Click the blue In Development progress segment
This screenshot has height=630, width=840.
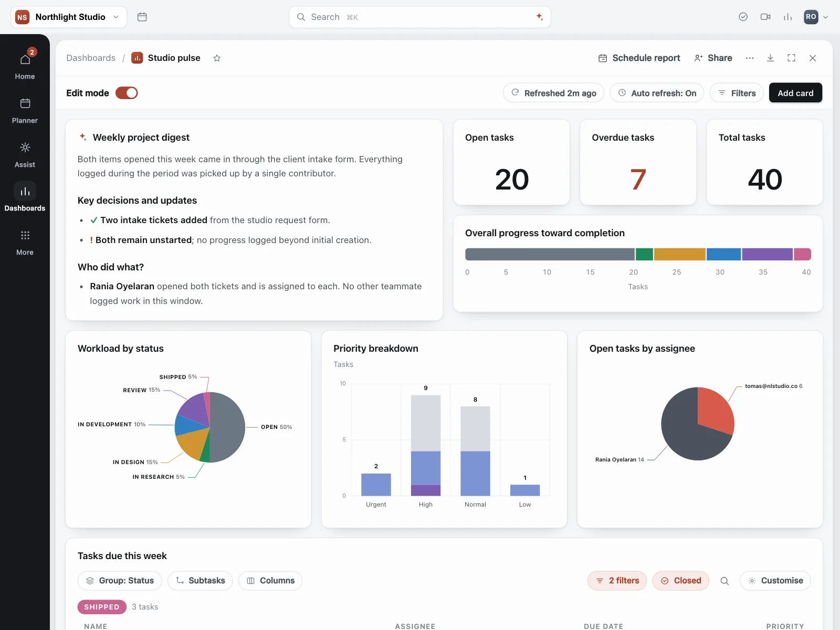coord(723,255)
